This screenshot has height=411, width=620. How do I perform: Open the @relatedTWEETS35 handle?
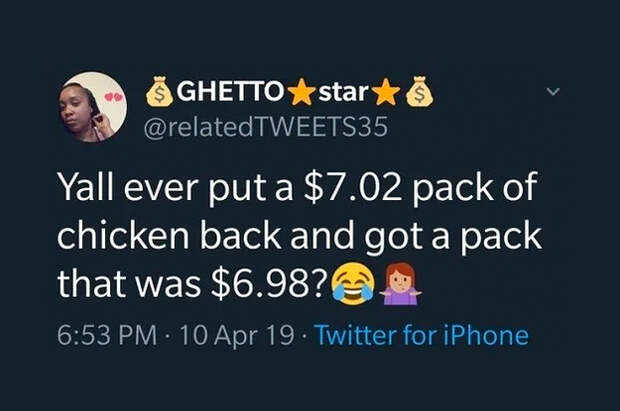coord(265,127)
